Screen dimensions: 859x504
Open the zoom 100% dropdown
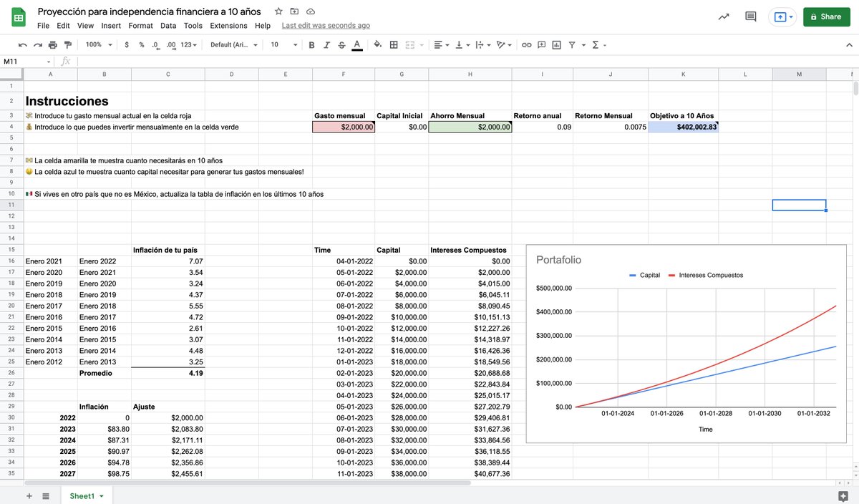click(98, 45)
